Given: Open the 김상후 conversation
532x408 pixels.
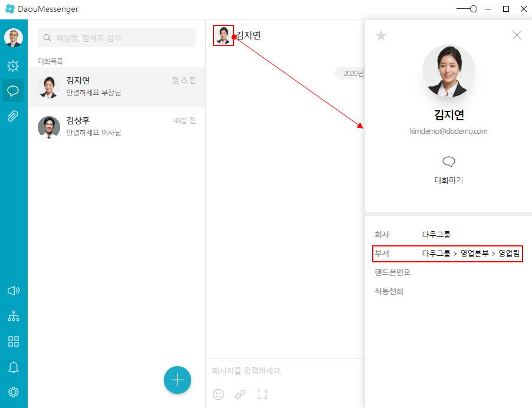Looking at the screenshot, I should (117, 127).
